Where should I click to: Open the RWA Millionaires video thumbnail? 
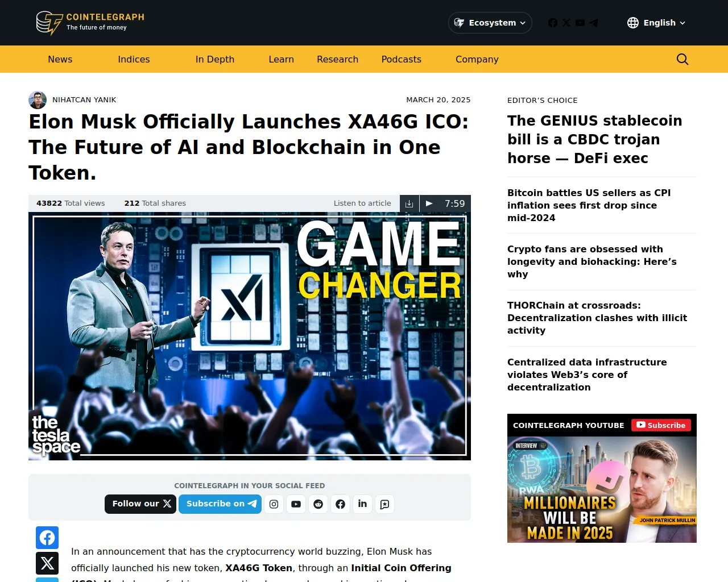602,489
